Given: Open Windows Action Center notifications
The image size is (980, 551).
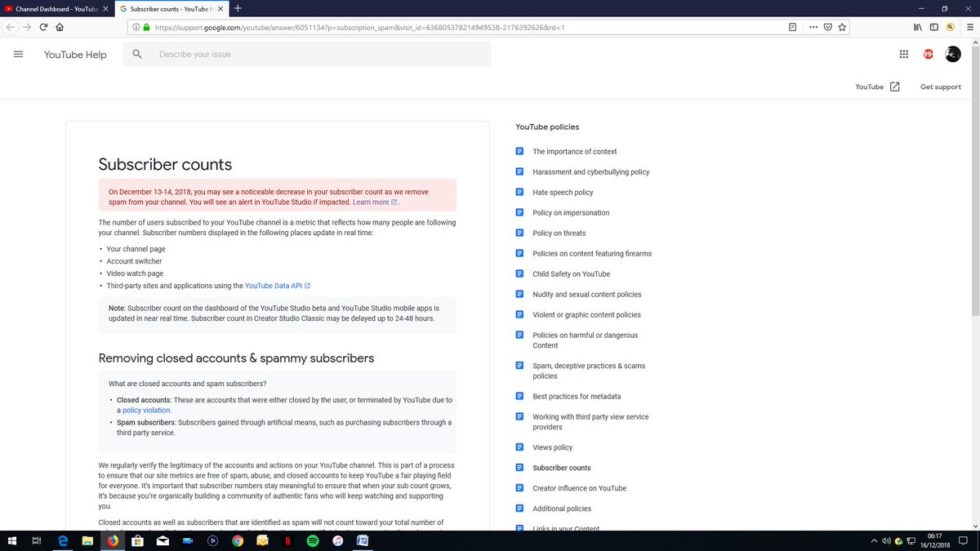Looking at the screenshot, I should [x=963, y=540].
